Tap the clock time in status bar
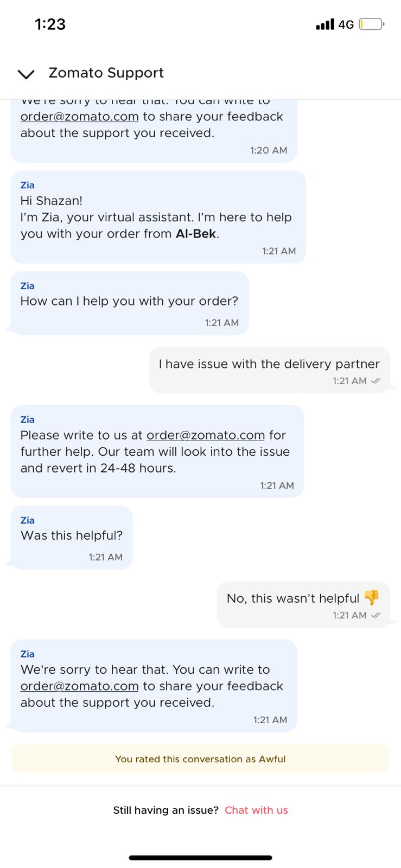The height and width of the screenshot is (868, 401). [x=50, y=24]
